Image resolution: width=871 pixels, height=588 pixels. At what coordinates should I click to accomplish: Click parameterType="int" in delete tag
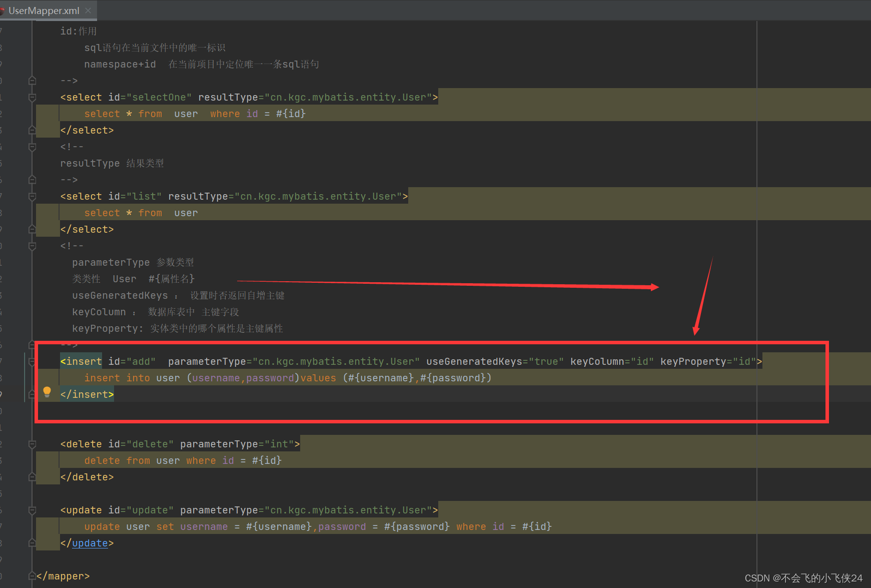point(237,444)
